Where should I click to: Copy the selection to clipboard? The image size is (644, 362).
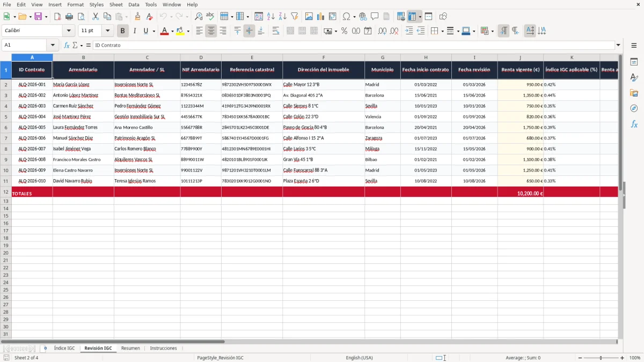click(107, 17)
